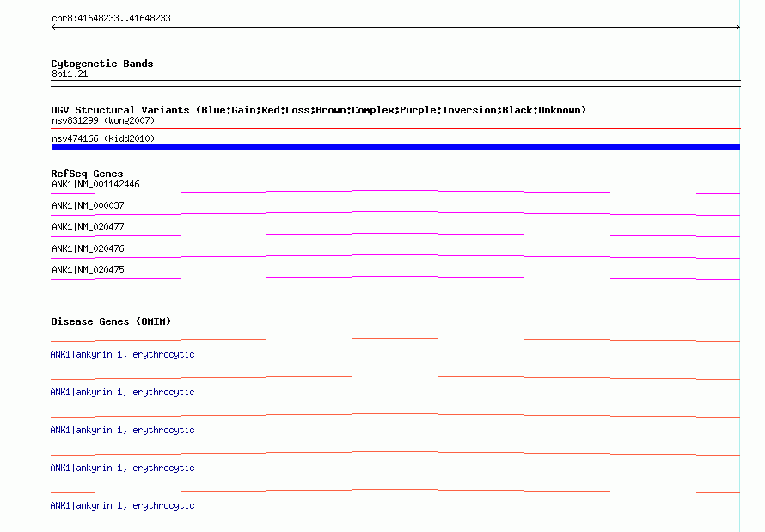Select the RefSeq Genes track title
765x532 pixels.
click(x=88, y=174)
